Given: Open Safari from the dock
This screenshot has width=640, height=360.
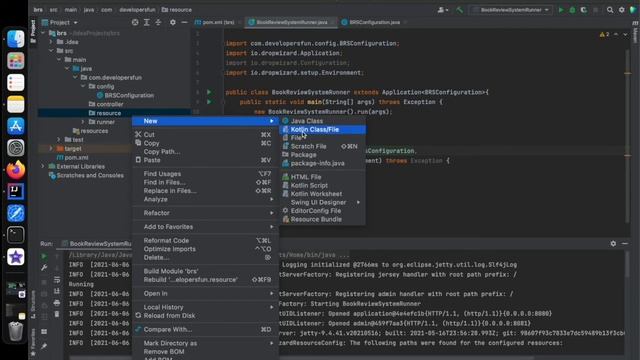Looking at the screenshot, I should (x=16, y=213).
